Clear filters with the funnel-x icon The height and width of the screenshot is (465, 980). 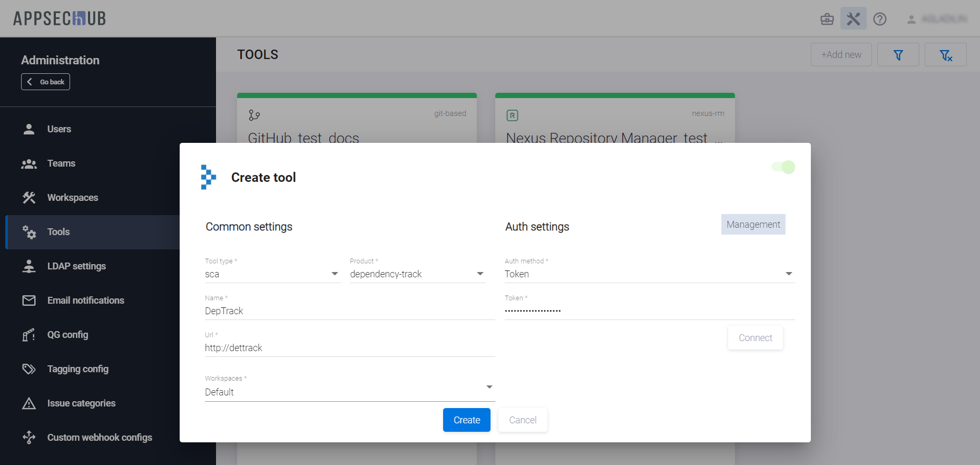945,55
